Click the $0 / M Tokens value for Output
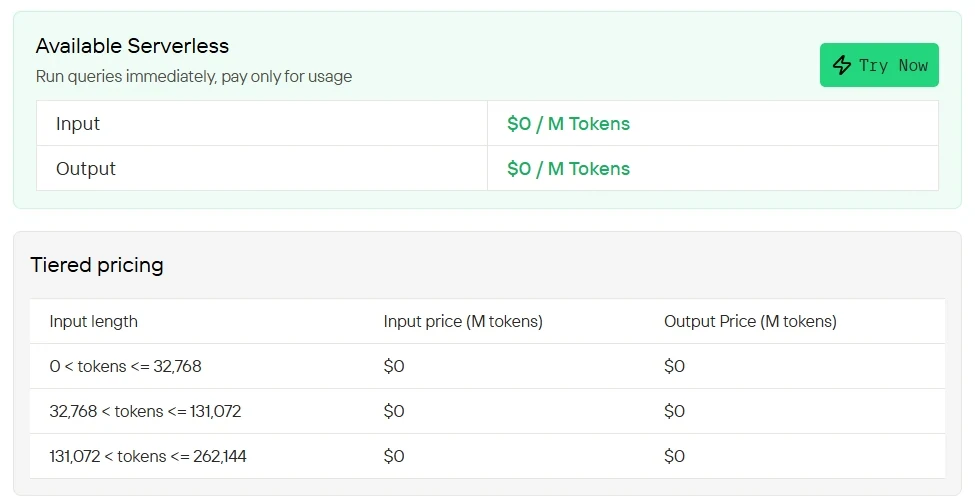The width and height of the screenshot is (975, 503). (568, 168)
